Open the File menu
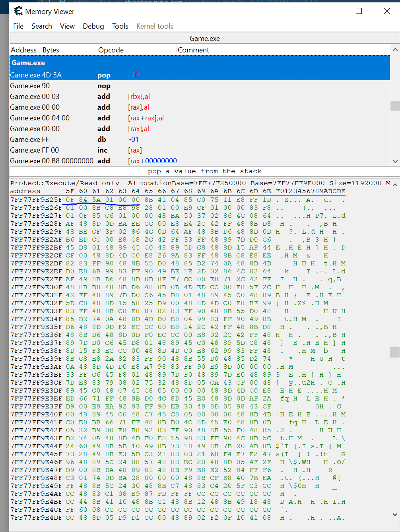400x532 pixels. click(18, 26)
